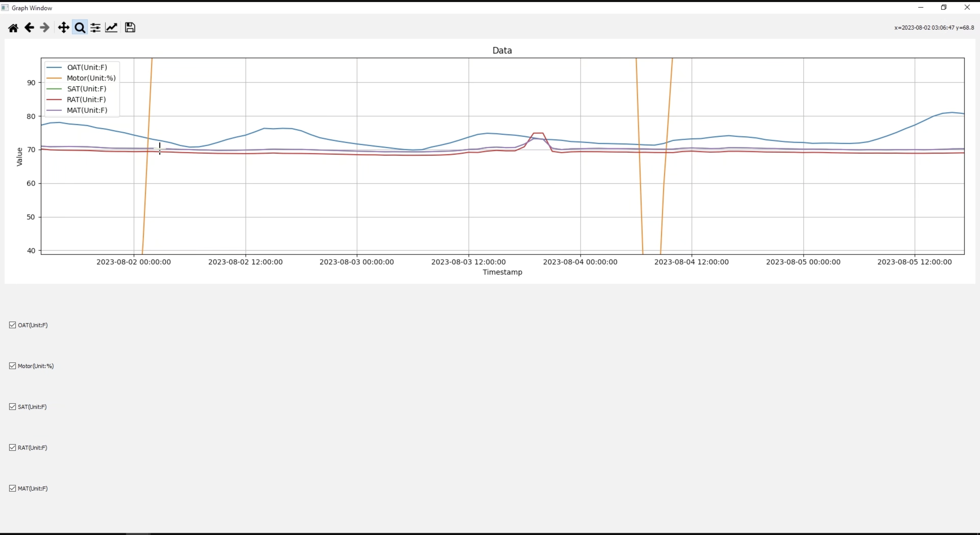Screen dimensions: 980x535
Task: Click the Data chart title
Action: [x=502, y=51]
